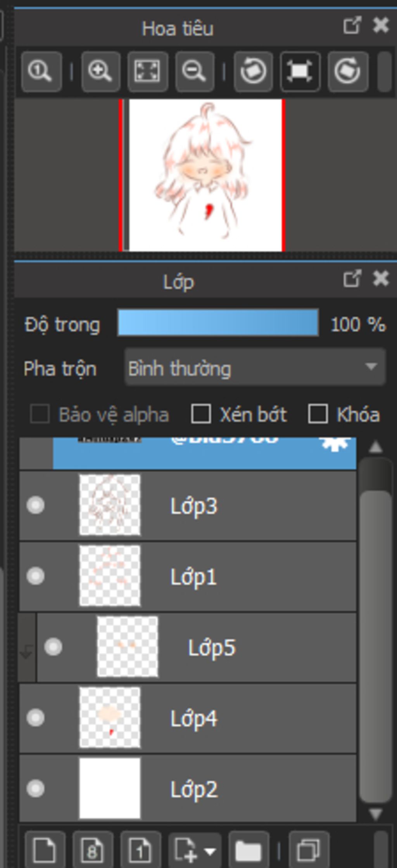This screenshot has width=397, height=868.
Task: Open the add special layer dropdown arrow
Action: [210, 851]
